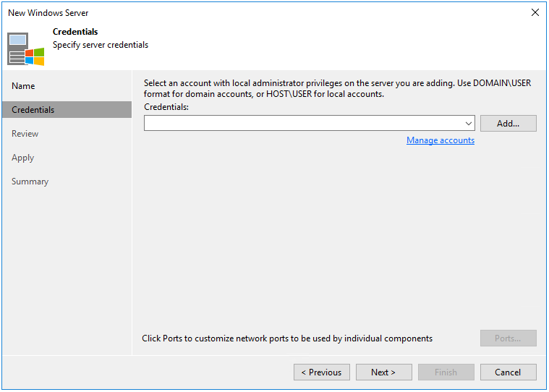Switch to the Review step
Viewport: 549px width, 392px height.
25,134
